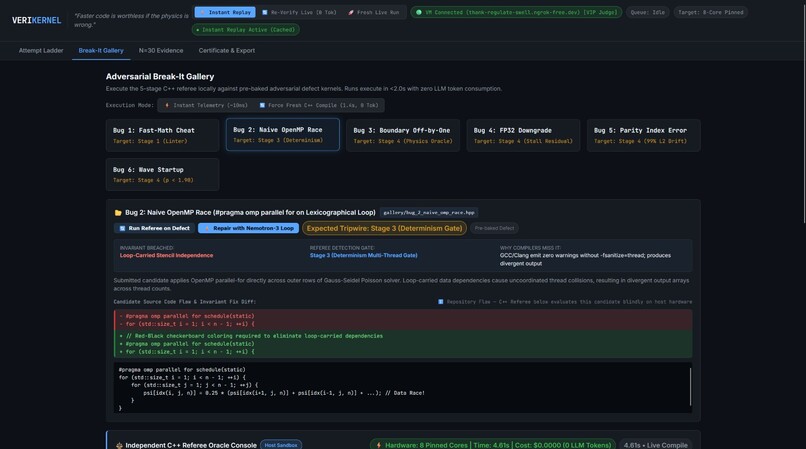Select Bug 6: Wave Startup card

[x=162, y=174]
